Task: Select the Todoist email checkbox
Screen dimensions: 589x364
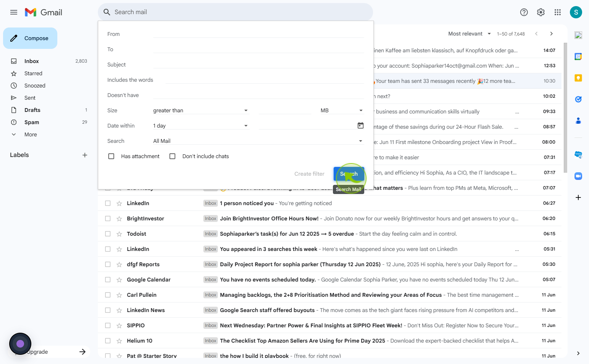Action: (108, 234)
